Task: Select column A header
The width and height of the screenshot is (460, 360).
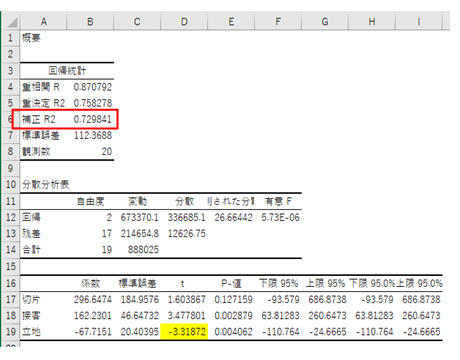Action: pyautogui.click(x=43, y=22)
